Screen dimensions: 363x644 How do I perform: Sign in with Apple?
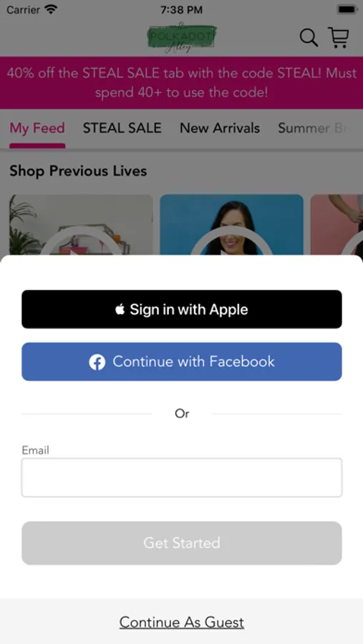(x=182, y=309)
